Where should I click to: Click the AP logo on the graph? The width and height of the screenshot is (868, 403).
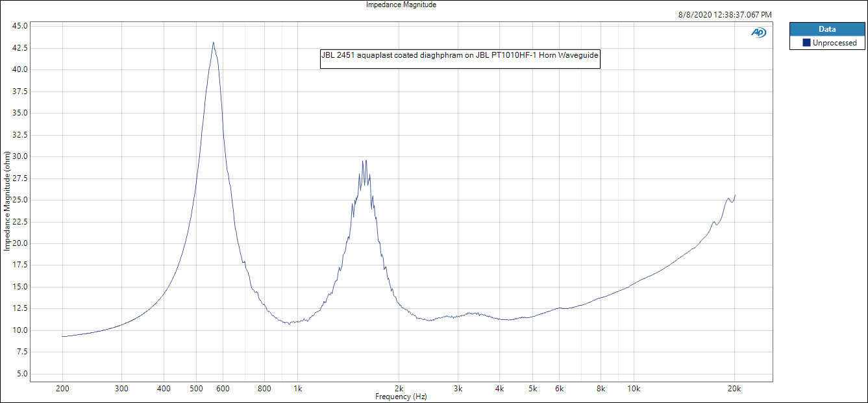point(758,32)
